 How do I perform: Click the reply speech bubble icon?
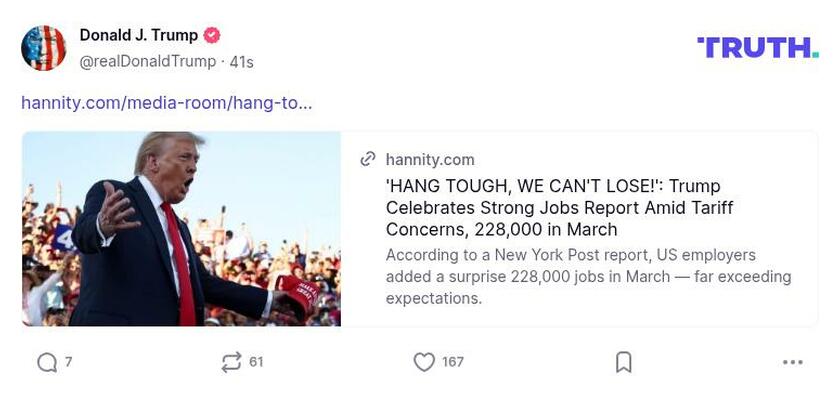coord(46,362)
